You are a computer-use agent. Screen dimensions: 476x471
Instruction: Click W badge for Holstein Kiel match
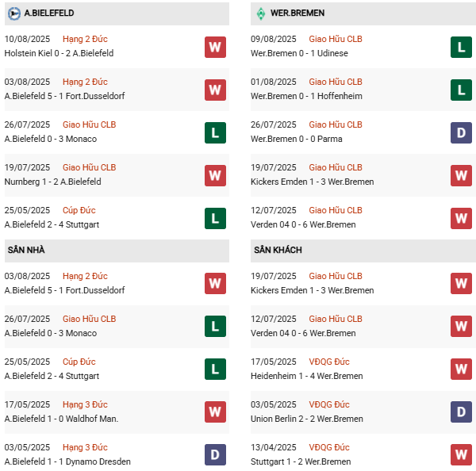coord(215,47)
